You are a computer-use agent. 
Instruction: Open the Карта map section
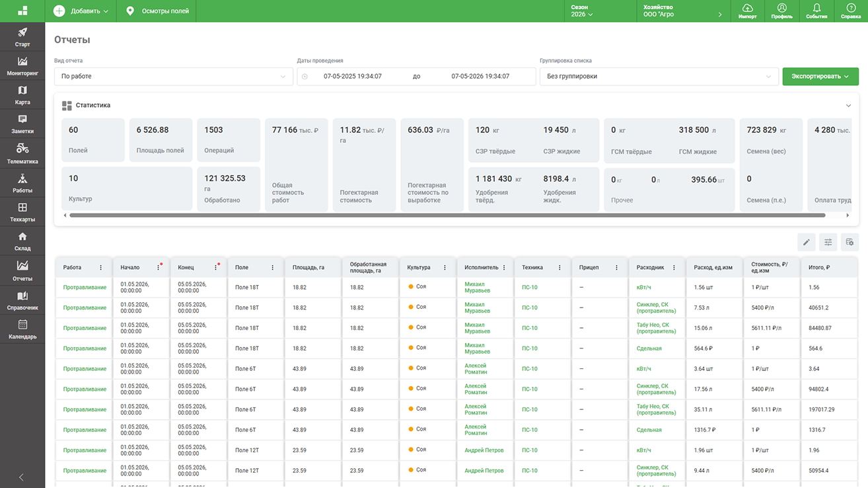point(22,95)
